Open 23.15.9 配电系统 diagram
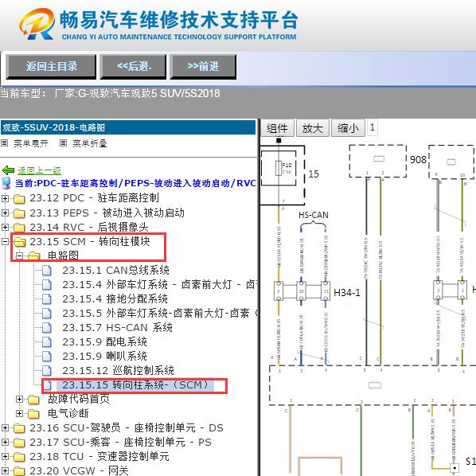This screenshot has height=476, width=476. pos(105,341)
